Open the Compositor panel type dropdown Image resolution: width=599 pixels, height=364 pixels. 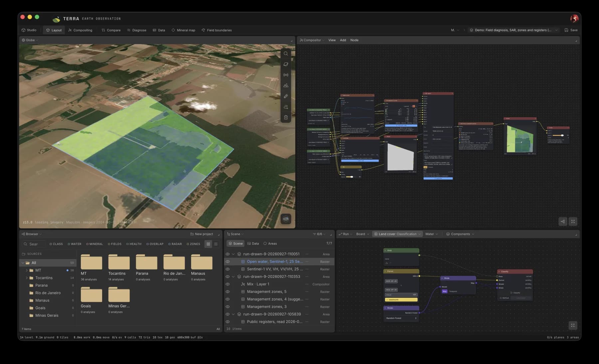[312, 40]
